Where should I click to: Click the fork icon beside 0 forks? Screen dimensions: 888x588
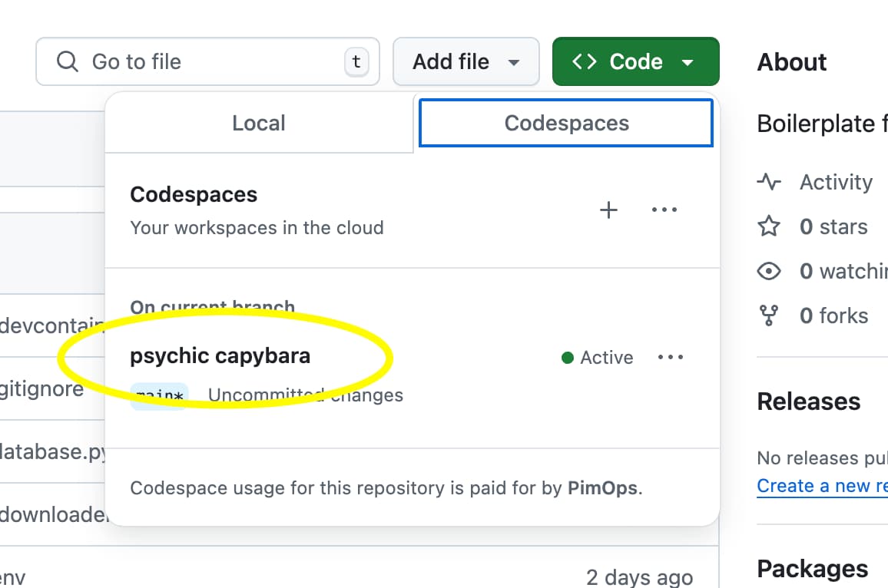(769, 316)
